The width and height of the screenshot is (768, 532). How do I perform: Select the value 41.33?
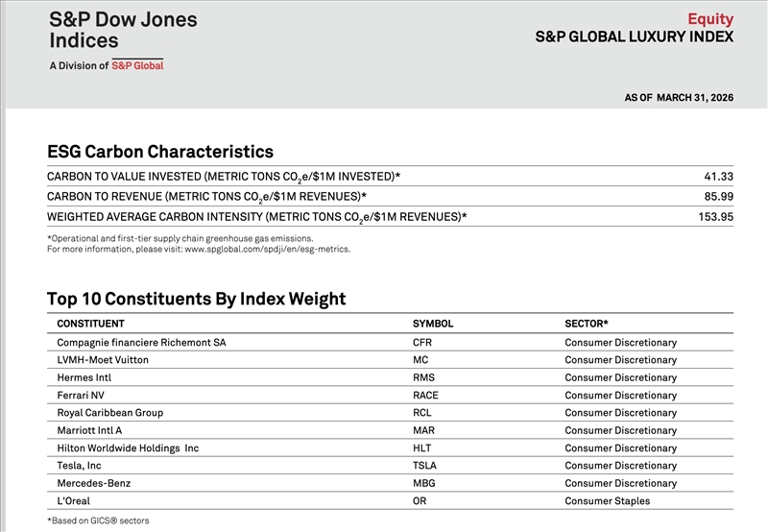[x=718, y=177]
